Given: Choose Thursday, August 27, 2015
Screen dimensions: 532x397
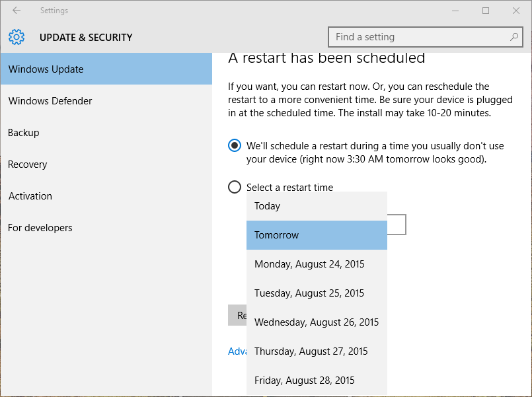Looking at the screenshot, I should coord(317,351).
